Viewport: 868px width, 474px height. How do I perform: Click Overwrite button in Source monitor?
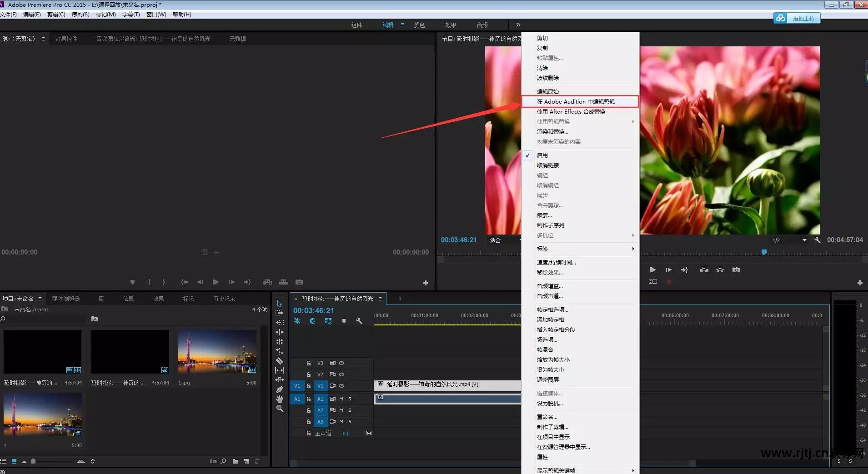click(x=283, y=282)
